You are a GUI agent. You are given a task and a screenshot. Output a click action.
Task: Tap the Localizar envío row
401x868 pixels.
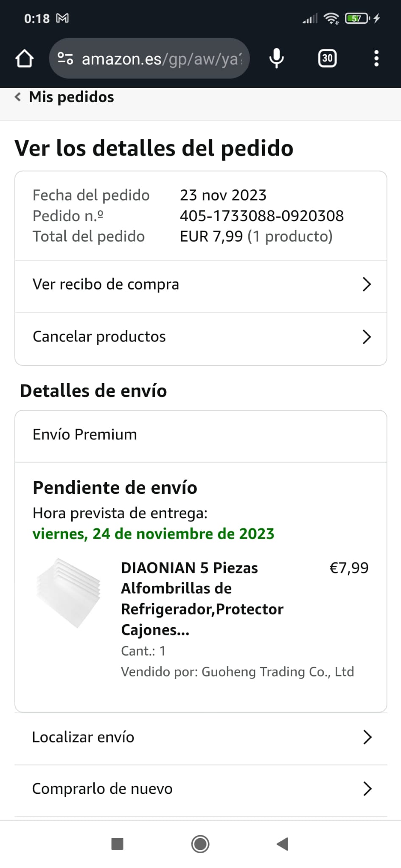pyautogui.click(x=84, y=737)
